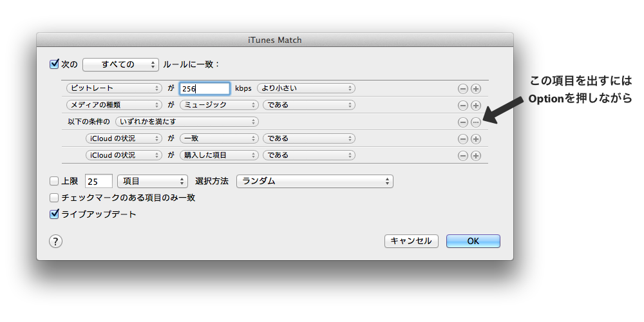This screenshot has height=322, width=644.
Task: Open the より小さい comparison dropdown
Action: coord(306,88)
